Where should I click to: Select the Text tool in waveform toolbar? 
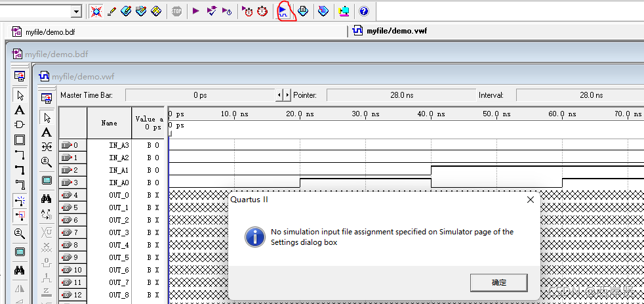click(47, 133)
